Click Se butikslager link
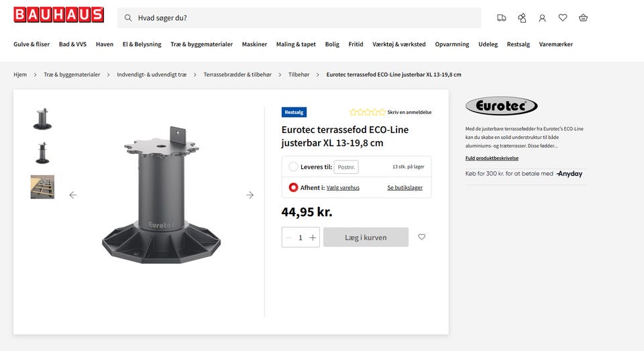Viewport: 644px width, 351px height. tap(405, 188)
